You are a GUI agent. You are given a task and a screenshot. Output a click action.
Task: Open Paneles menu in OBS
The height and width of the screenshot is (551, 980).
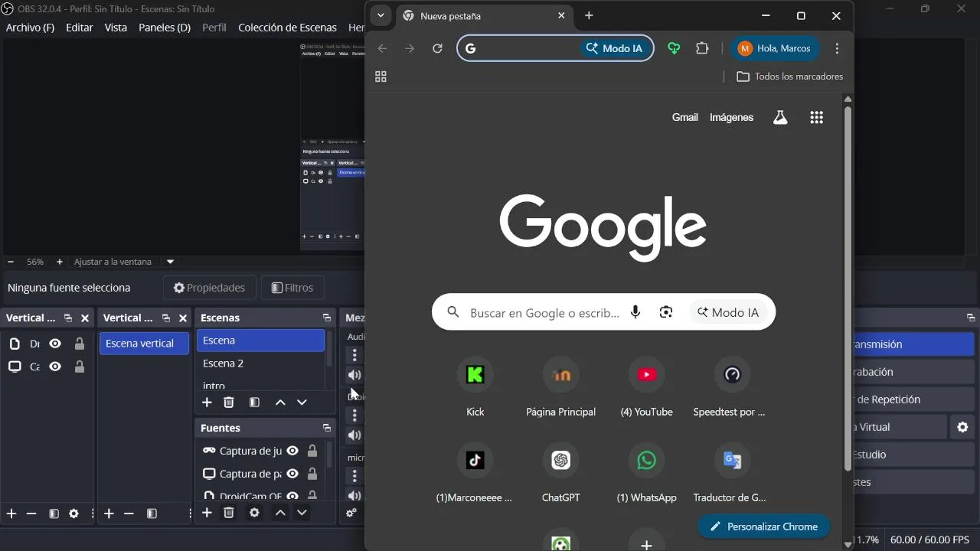pyautogui.click(x=165, y=28)
